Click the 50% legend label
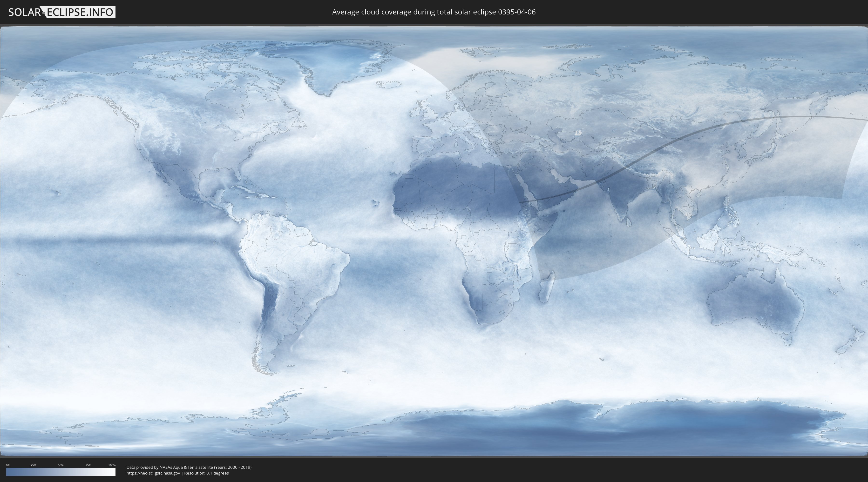This screenshot has height=482, width=868. [61, 465]
